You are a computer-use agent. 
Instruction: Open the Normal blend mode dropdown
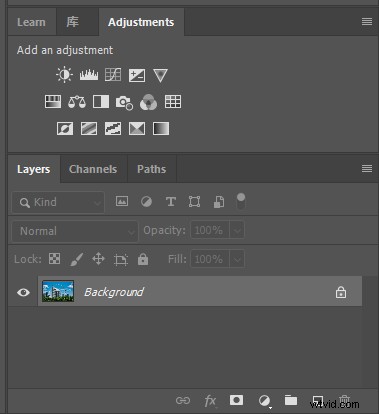(75, 231)
